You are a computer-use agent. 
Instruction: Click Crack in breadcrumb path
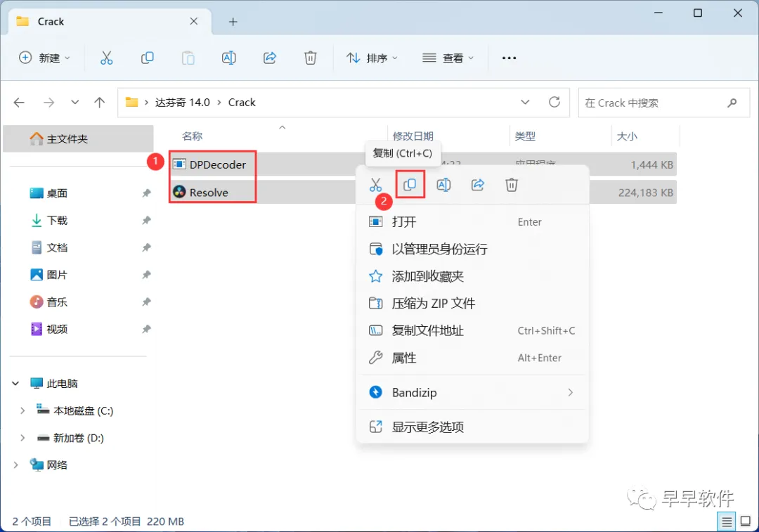click(242, 102)
